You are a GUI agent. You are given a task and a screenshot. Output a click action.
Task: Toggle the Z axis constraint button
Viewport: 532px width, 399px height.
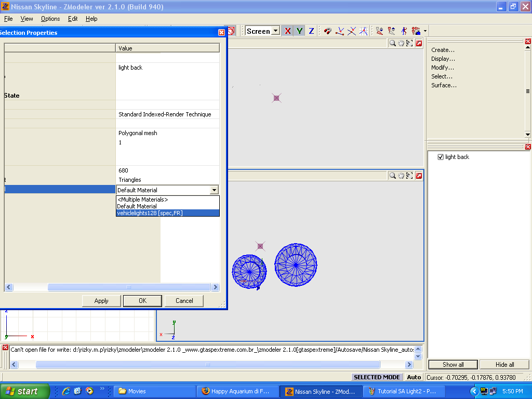click(x=311, y=31)
